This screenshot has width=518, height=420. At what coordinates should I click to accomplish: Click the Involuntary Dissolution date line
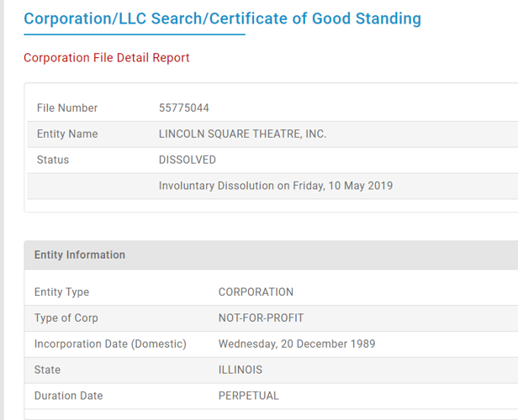pyautogui.click(x=276, y=186)
